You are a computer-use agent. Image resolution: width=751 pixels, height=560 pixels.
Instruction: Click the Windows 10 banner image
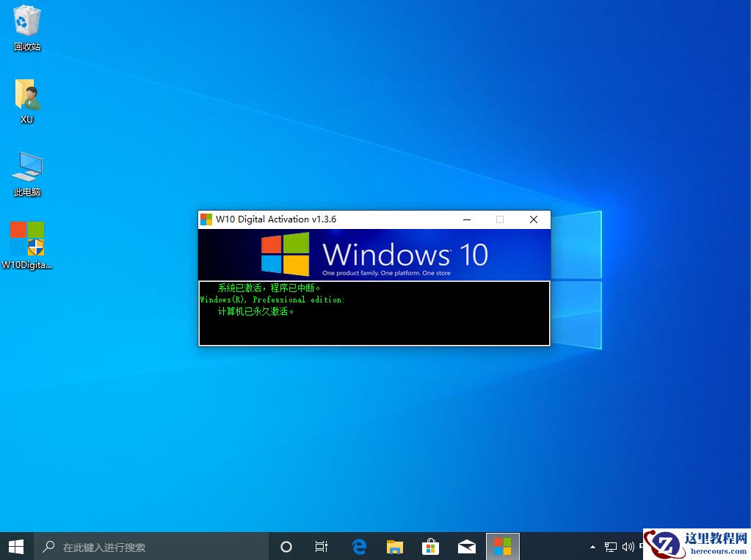tap(374, 254)
